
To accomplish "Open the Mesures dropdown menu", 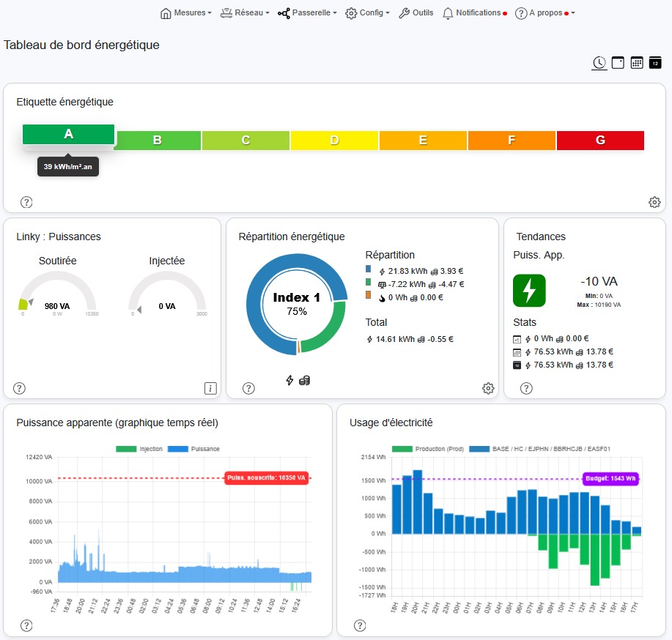I will pyautogui.click(x=185, y=13).
